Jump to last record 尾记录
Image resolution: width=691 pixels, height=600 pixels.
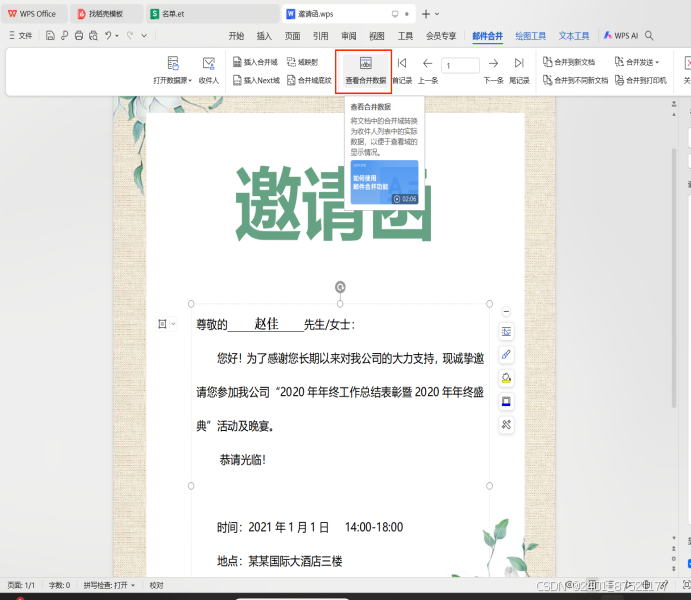click(x=519, y=70)
